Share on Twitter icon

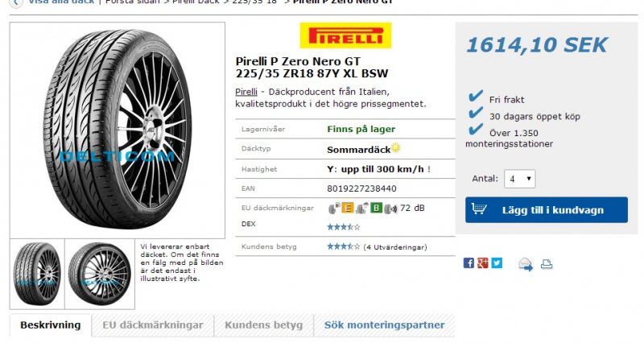tap(497, 263)
